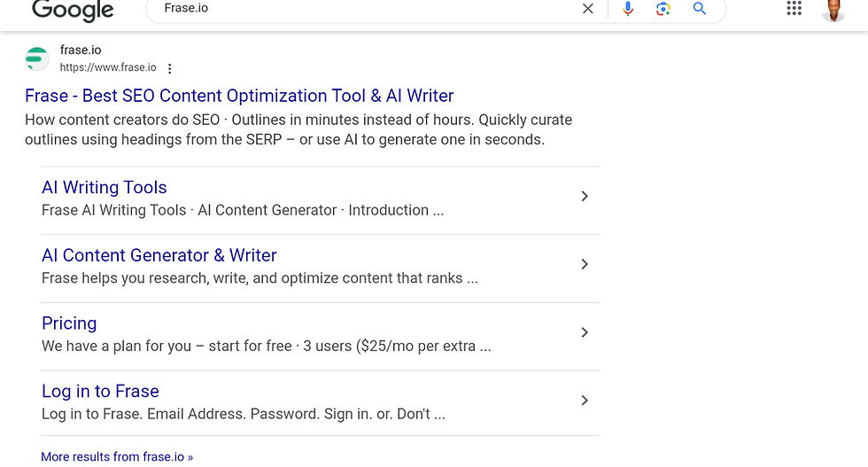Screen dimensions: 868x467
Task: Click the Google logo
Action: pyautogui.click(x=73, y=10)
